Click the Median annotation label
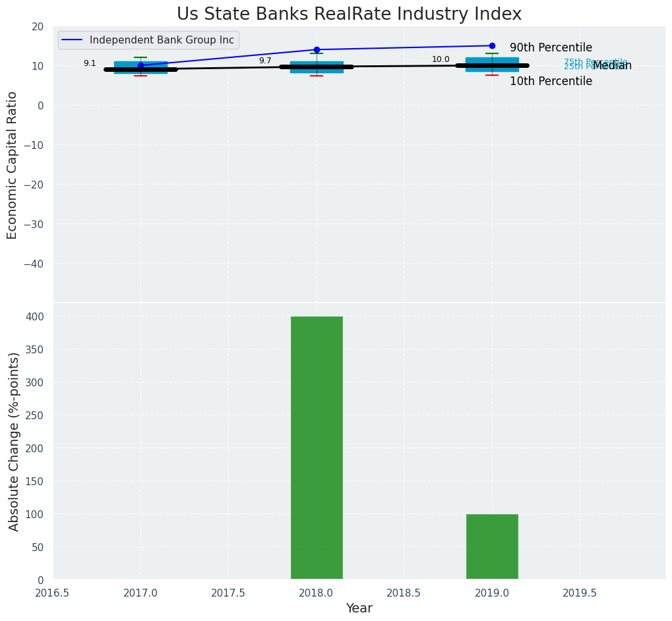672x621 pixels. [x=613, y=66]
